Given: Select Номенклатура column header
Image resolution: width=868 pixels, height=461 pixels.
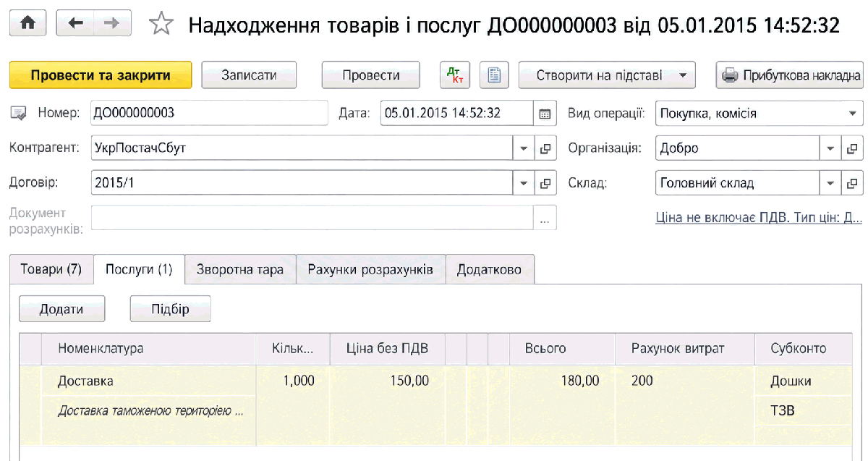Looking at the screenshot, I should (x=148, y=348).
